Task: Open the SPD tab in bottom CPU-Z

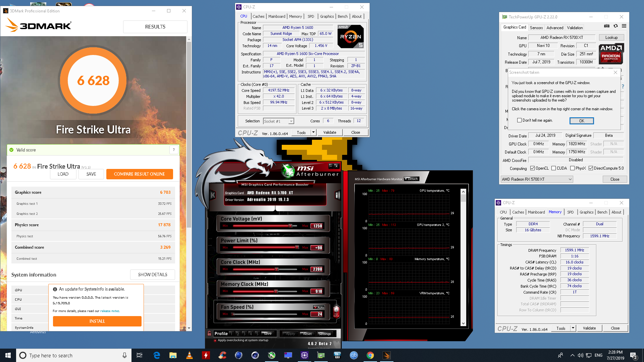Action: tap(570, 212)
